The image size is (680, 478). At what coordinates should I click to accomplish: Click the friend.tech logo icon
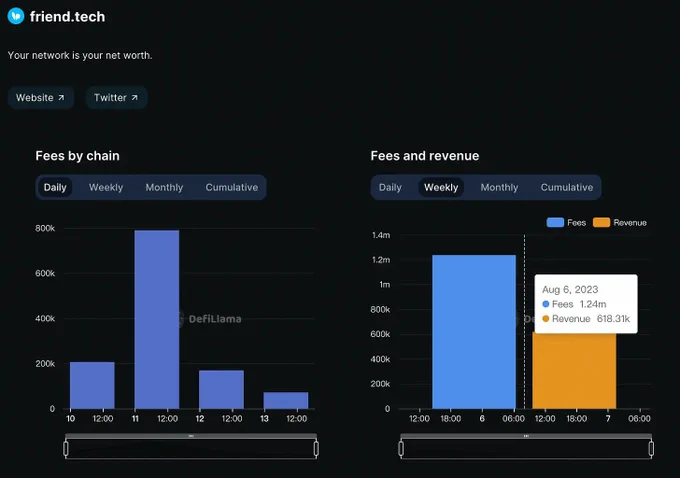[16, 16]
